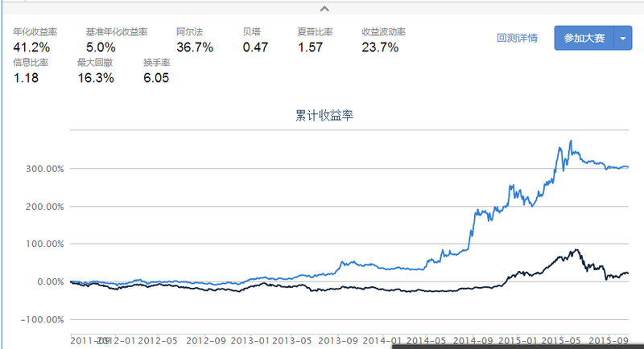
Task: Click the 累计收益率 chart title
Action: pos(325,115)
